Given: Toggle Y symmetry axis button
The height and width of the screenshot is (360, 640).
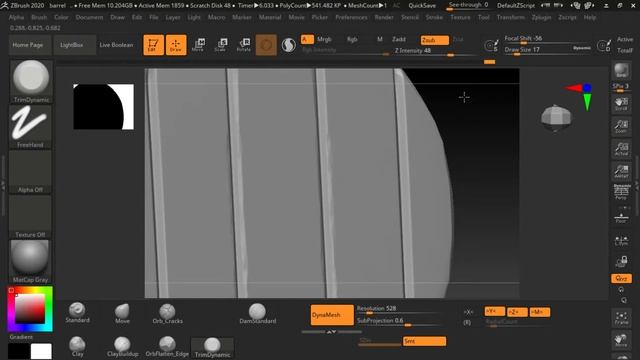Looking at the screenshot, I should [495, 312].
